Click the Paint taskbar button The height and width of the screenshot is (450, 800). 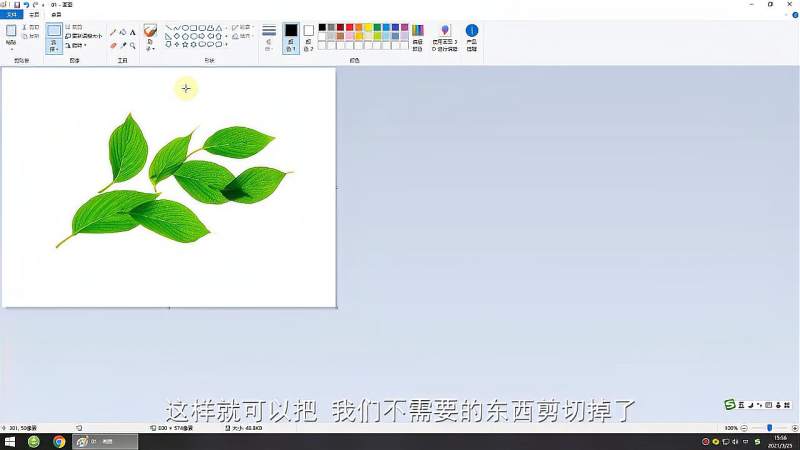pos(105,442)
